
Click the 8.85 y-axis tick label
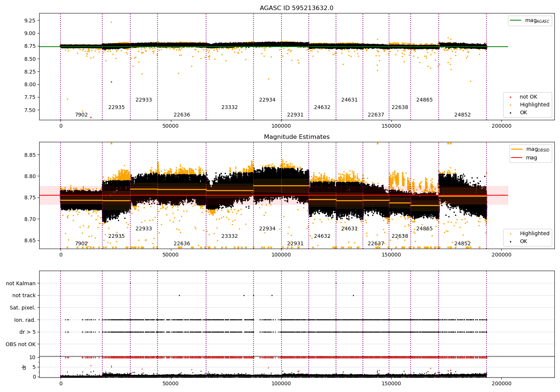29,155
